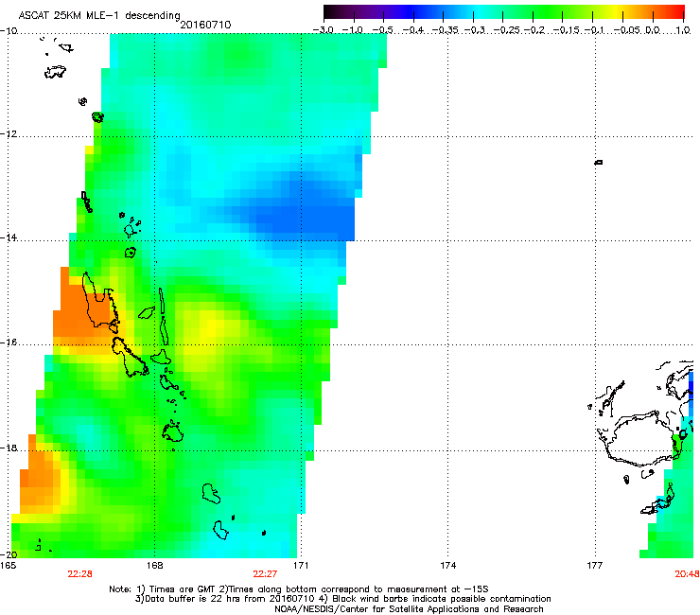Click the latitude label "-20"
This screenshot has width=700, height=615.
[x=9, y=554]
